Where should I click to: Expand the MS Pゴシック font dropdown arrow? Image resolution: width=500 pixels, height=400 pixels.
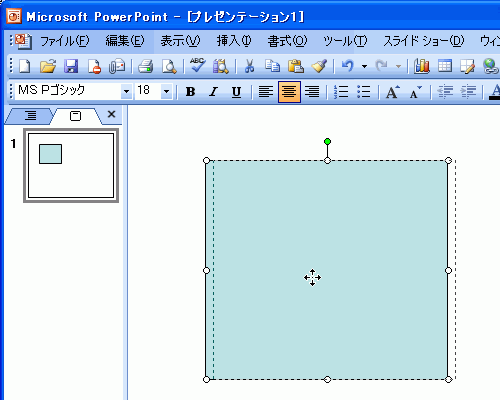(x=126, y=91)
